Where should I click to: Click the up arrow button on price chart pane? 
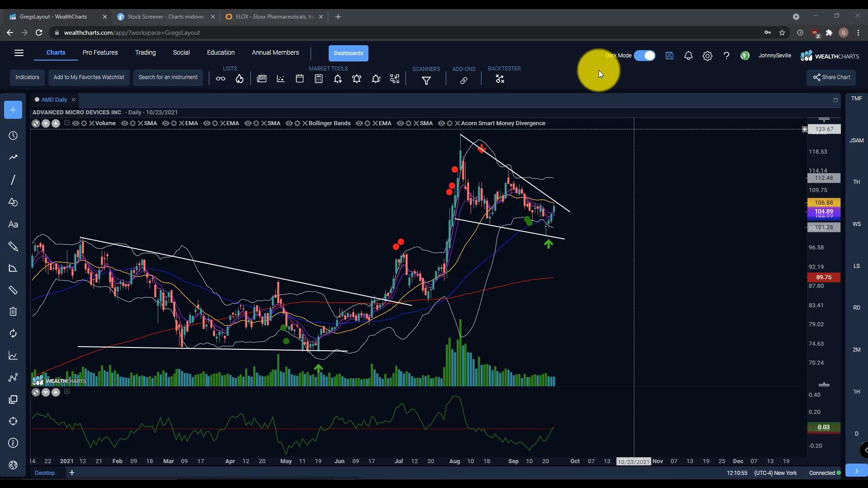56,123
